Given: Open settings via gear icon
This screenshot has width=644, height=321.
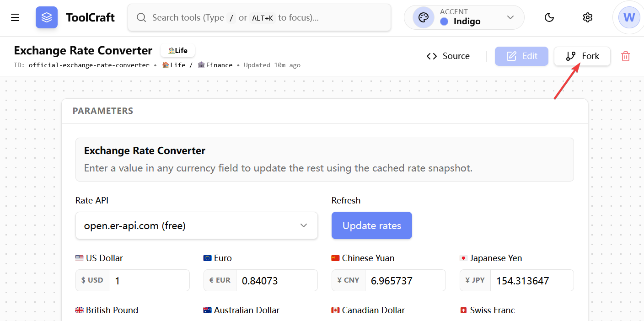Looking at the screenshot, I should [588, 17].
